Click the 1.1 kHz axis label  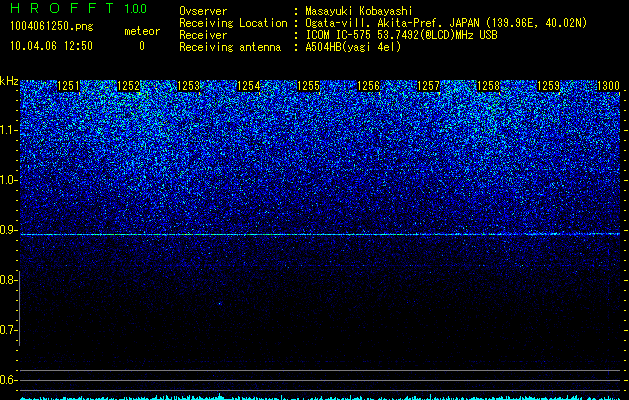(x=8, y=130)
